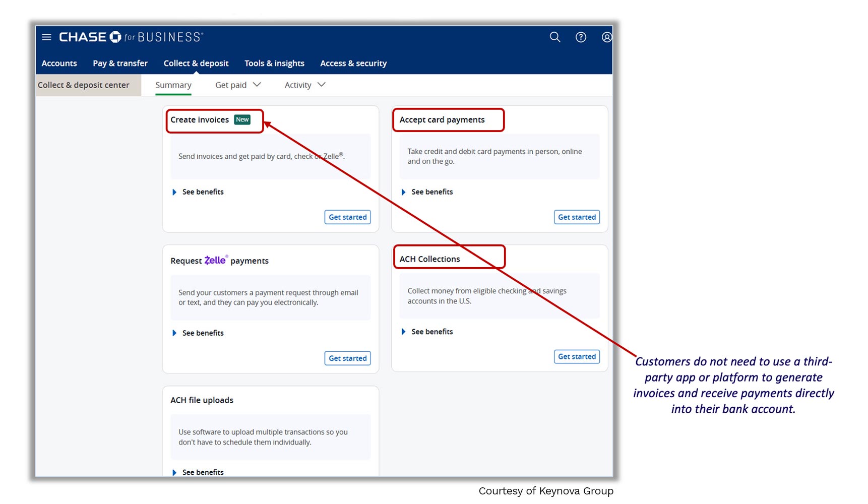Open the Access & security menu

[x=353, y=64]
